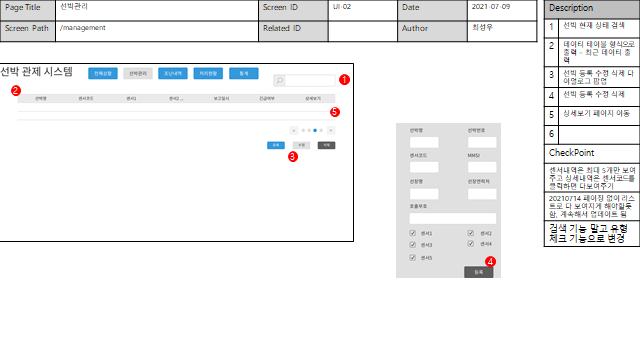Select the first pagination dot
This screenshot has width=640, height=360.
coord(303,131)
